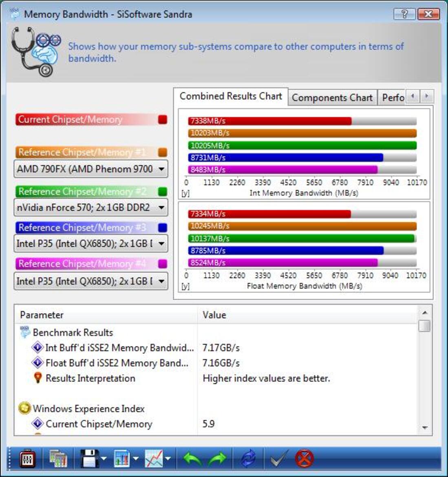Cancel with the red X circle icon
This screenshot has height=477, width=448.
coord(304,458)
